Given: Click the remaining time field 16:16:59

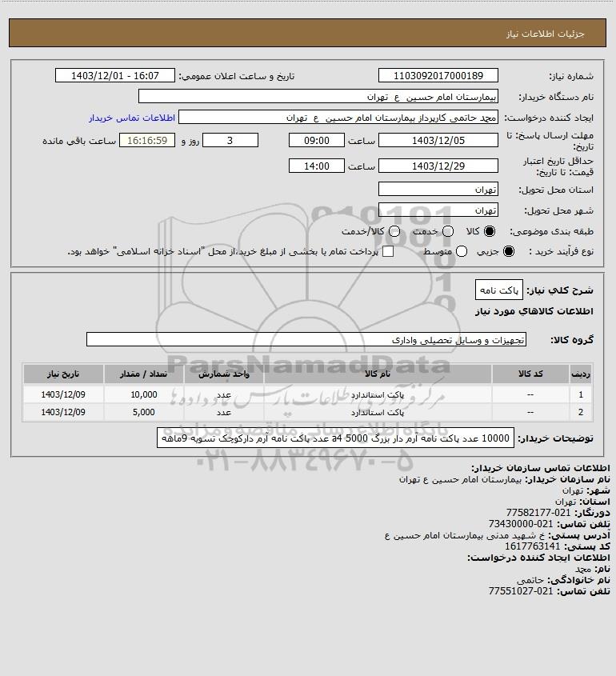Looking at the screenshot, I should pos(147,140).
